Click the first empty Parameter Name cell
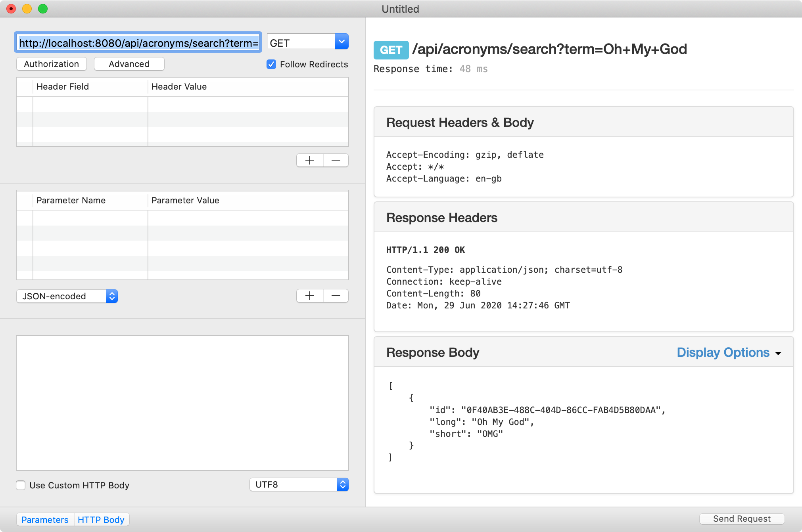Screen dimensions: 802x532 pos(90,218)
